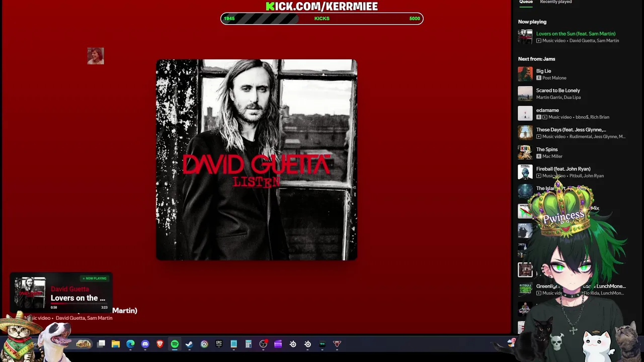Click the now-playing widget progress bar
Screen dimensions: 644x362
pyautogui.click(x=79, y=304)
